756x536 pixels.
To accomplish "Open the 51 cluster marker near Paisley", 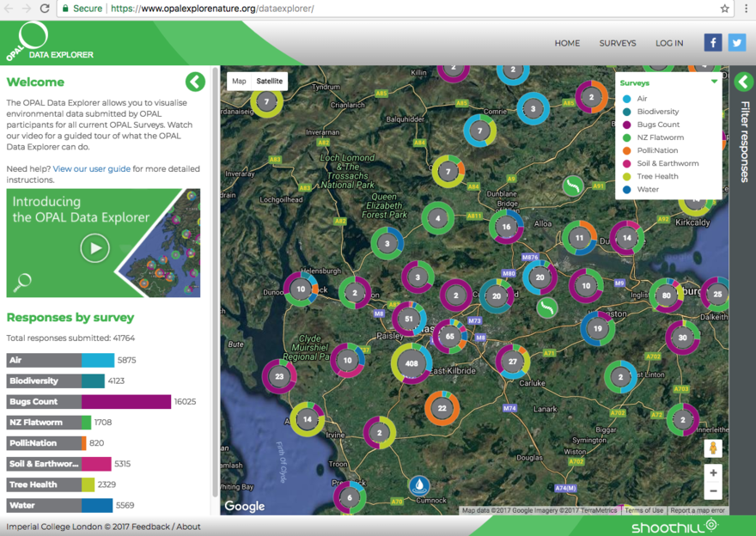I will tap(409, 319).
